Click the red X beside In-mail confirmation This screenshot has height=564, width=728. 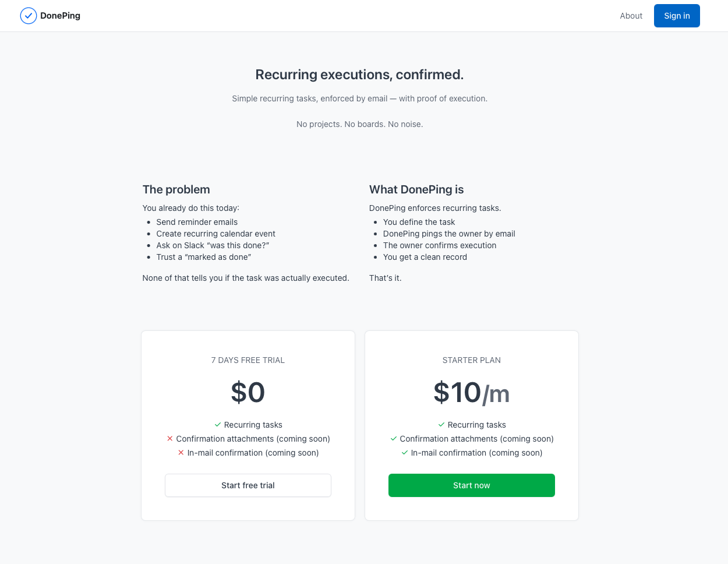pos(181,453)
